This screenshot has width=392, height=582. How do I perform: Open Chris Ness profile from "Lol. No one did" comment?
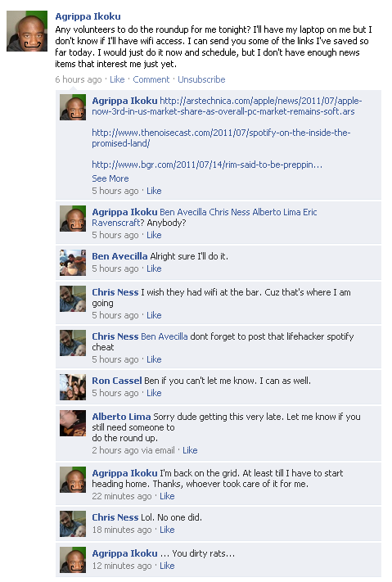pyautogui.click(x=115, y=517)
